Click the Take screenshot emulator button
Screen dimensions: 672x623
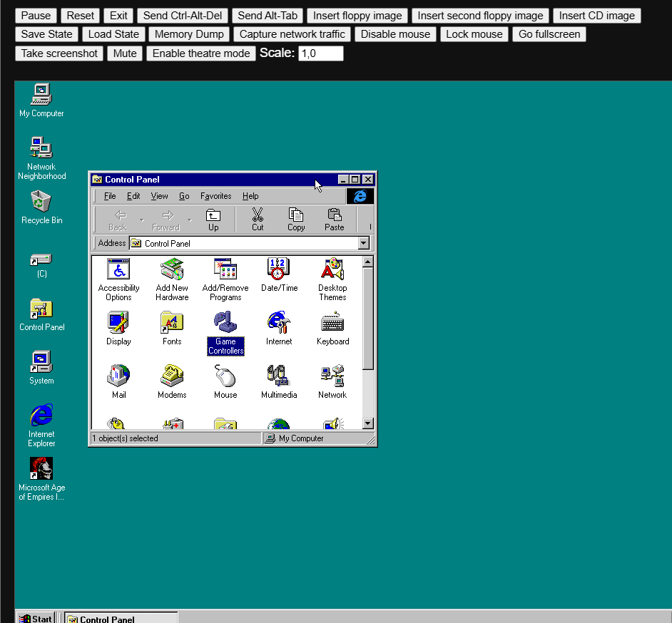click(x=58, y=53)
